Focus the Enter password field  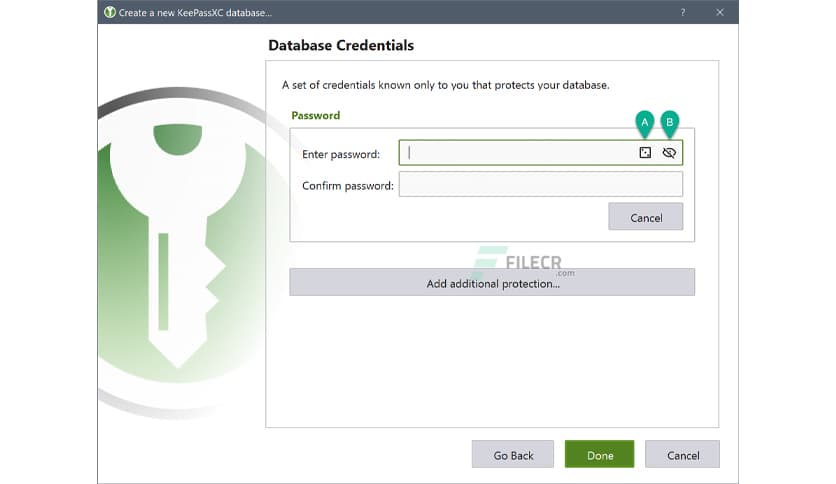click(515, 153)
